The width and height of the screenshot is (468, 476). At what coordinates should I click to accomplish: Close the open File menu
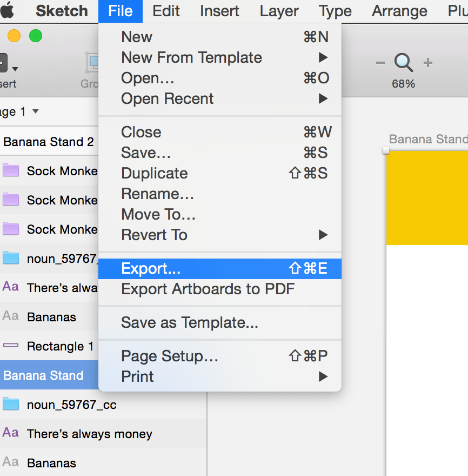121,11
